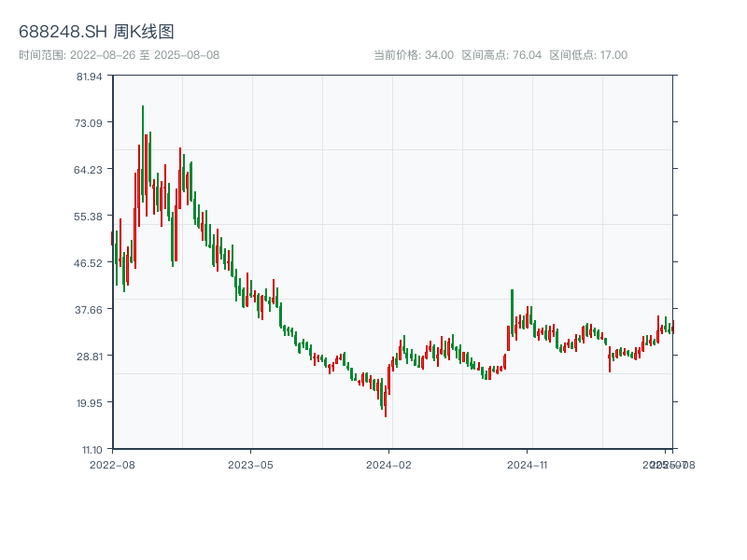Viewport: 747px width, 560px height.
Task: Click the period low label 区间低点: 17.00
Action: 588,55
